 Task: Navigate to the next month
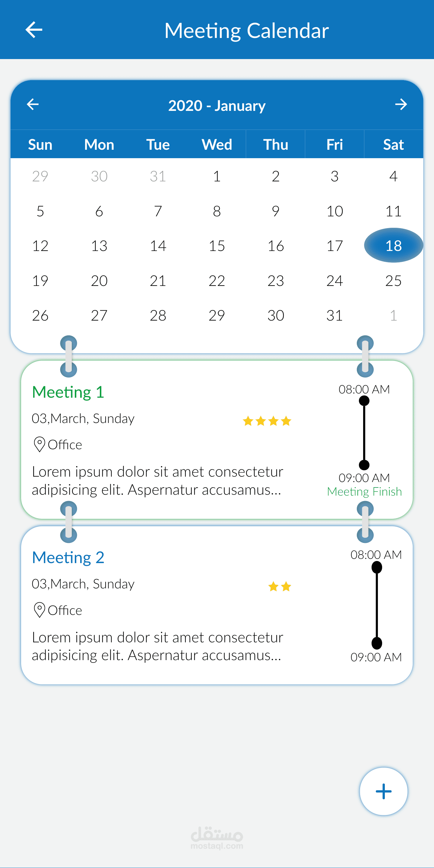point(401,104)
